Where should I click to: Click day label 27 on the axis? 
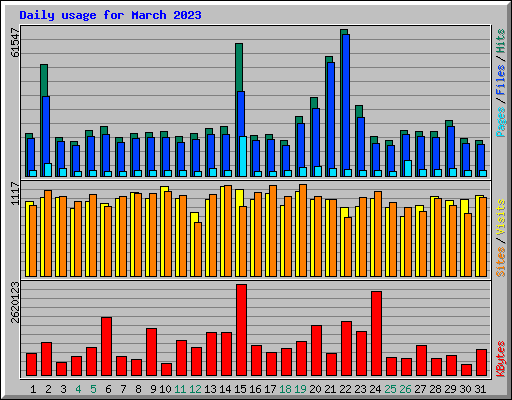(x=420, y=389)
